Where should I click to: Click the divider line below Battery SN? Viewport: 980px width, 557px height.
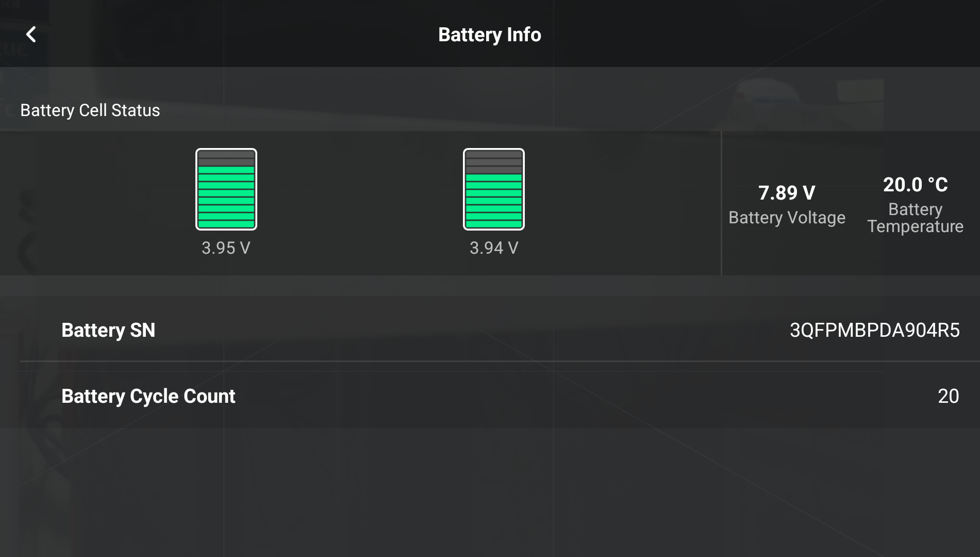[490, 362]
